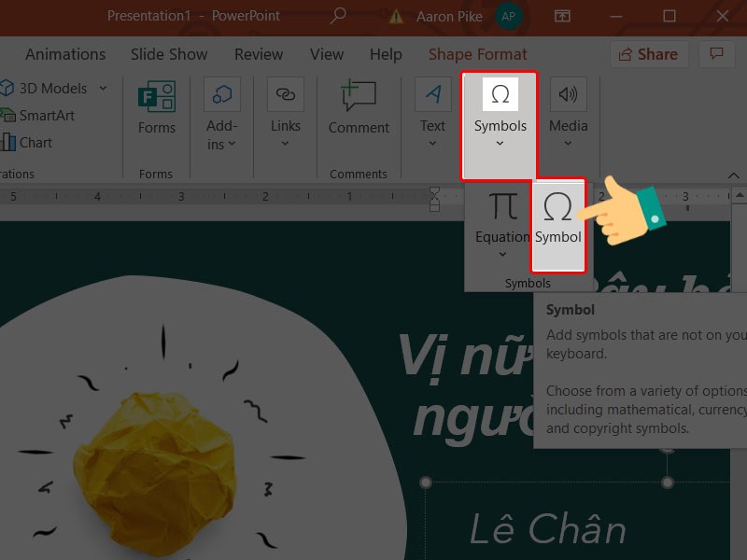Open the AP account avatar

(508, 16)
